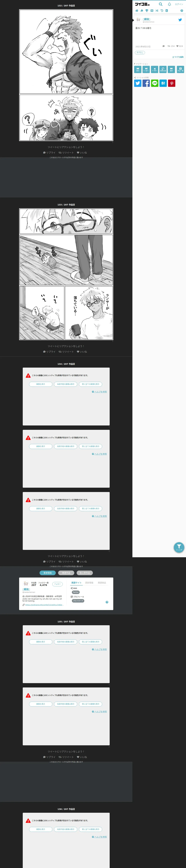Viewport: 186px width, 868px height.
Task: Share on Twitter via the blue social button
Action: click(138, 83)
